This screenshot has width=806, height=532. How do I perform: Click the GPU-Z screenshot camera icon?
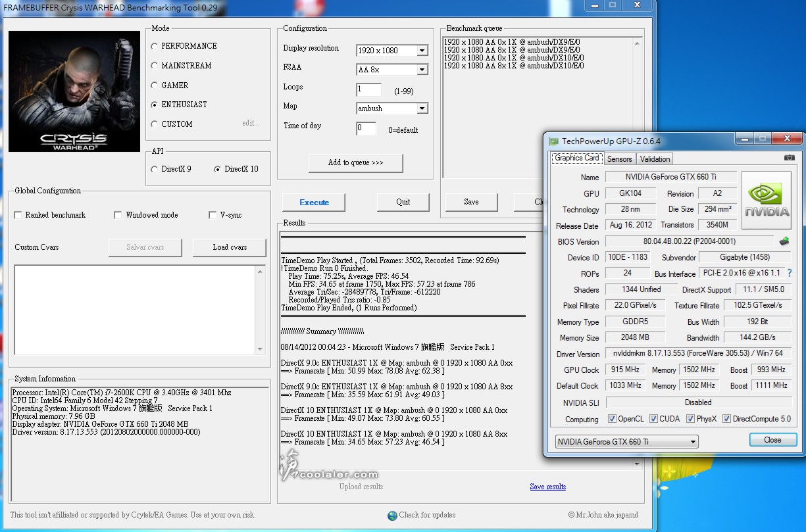click(x=789, y=158)
